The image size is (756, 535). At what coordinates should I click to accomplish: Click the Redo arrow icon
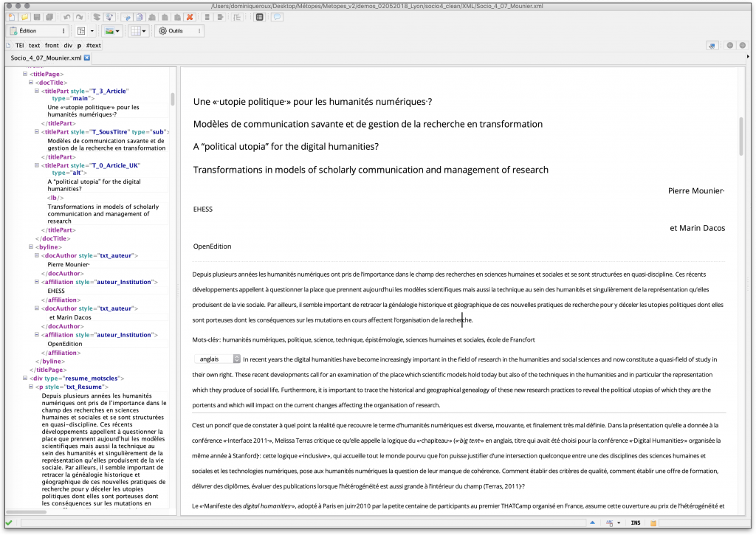click(79, 17)
